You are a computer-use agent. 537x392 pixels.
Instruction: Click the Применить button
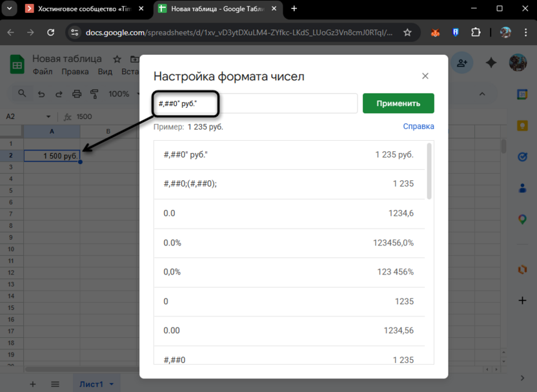398,103
